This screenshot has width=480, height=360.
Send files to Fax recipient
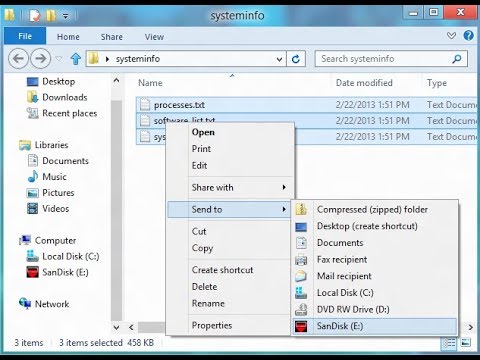point(374,259)
